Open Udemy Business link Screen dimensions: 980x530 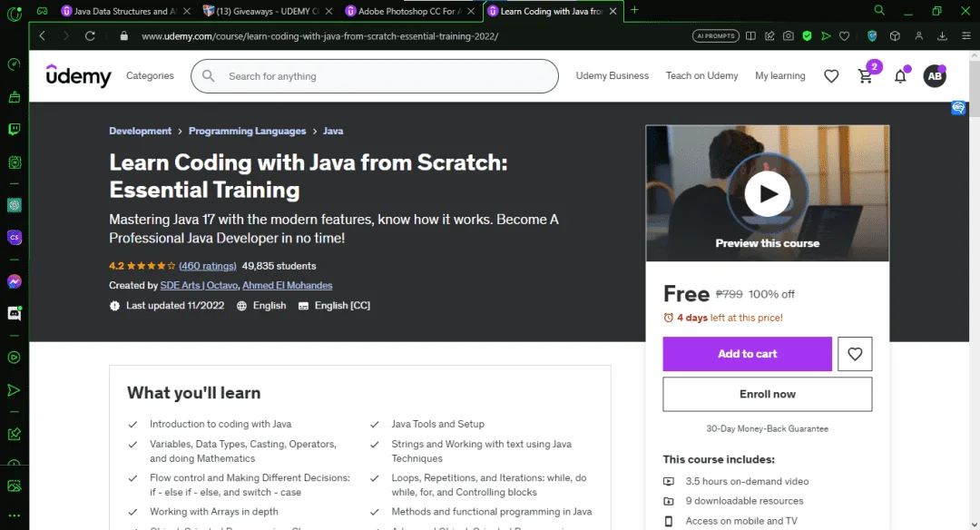click(x=612, y=75)
